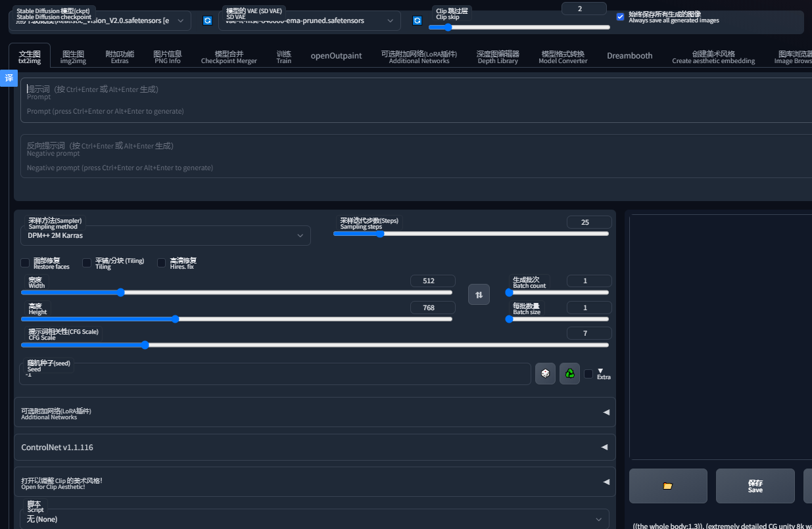Expand the Additional Networks LoRA section
The image size is (812, 529).
click(x=314, y=412)
